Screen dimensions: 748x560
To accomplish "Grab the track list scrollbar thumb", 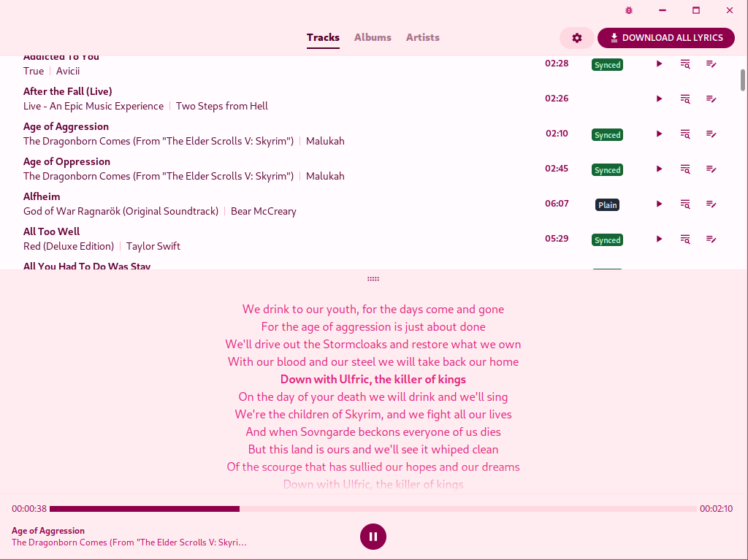I will pos(742,83).
